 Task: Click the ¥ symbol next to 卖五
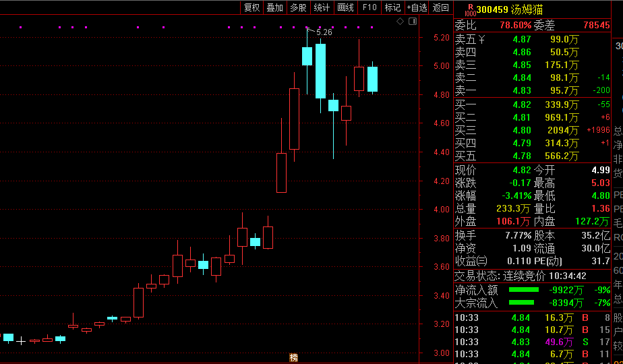481,39
